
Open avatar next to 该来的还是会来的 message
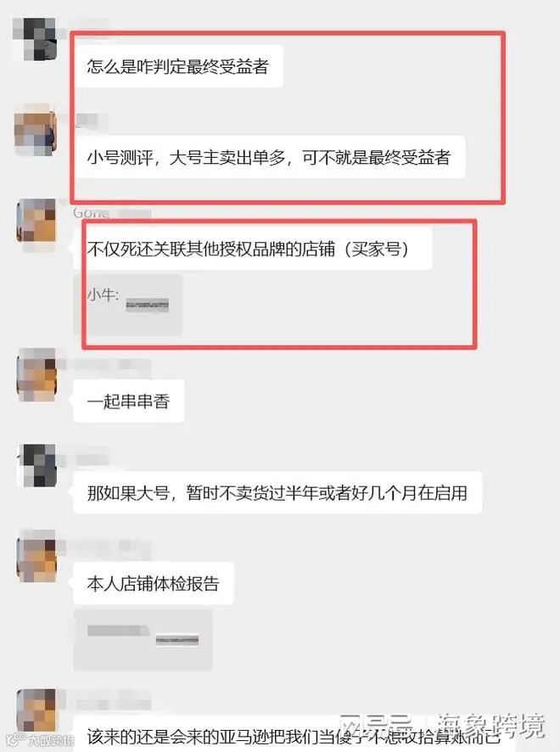click(x=36, y=710)
